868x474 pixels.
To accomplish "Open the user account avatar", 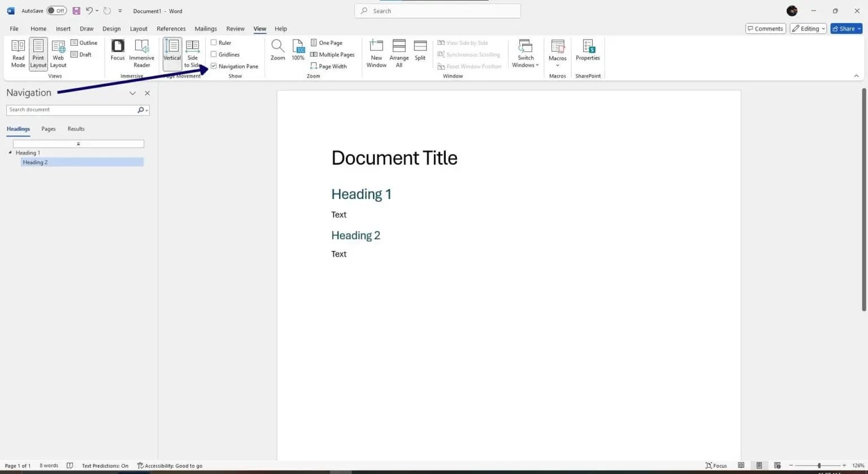I will 792,11.
